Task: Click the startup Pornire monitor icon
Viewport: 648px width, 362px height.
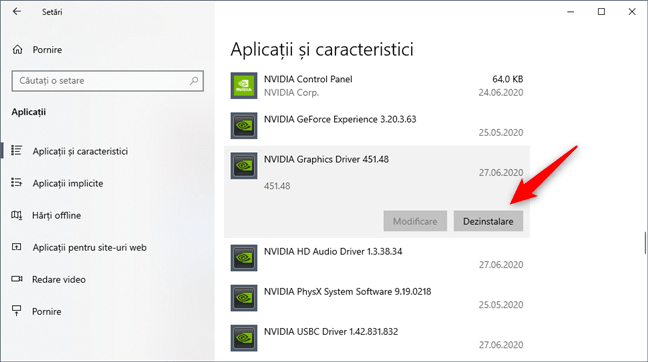Action: pos(17,311)
